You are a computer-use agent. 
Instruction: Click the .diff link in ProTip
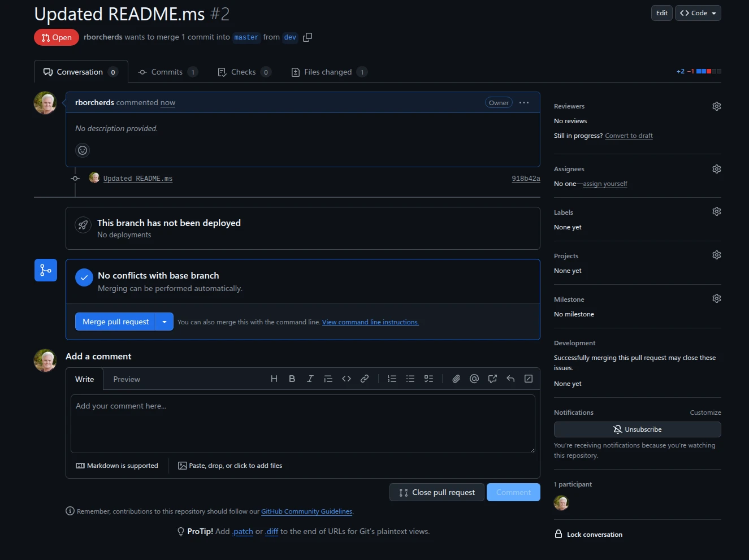(272, 531)
